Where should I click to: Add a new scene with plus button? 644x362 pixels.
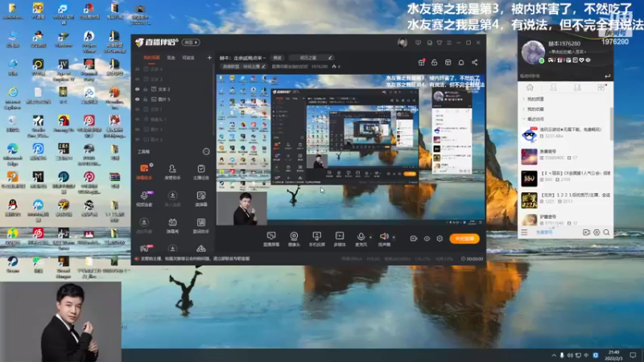(209, 58)
